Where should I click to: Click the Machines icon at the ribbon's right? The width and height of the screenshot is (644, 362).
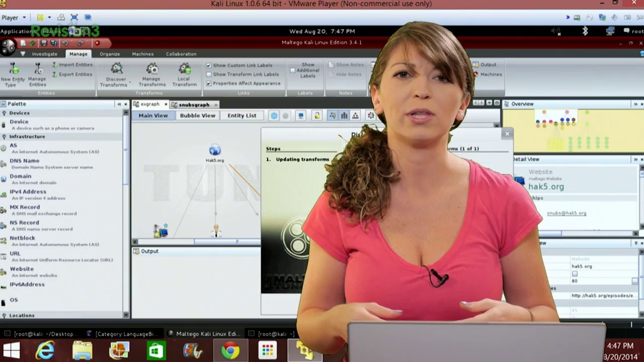click(x=476, y=74)
